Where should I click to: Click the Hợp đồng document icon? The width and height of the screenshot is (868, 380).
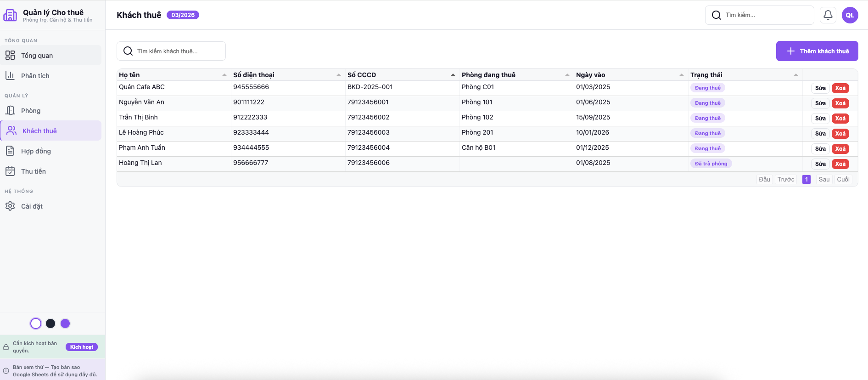click(x=10, y=151)
